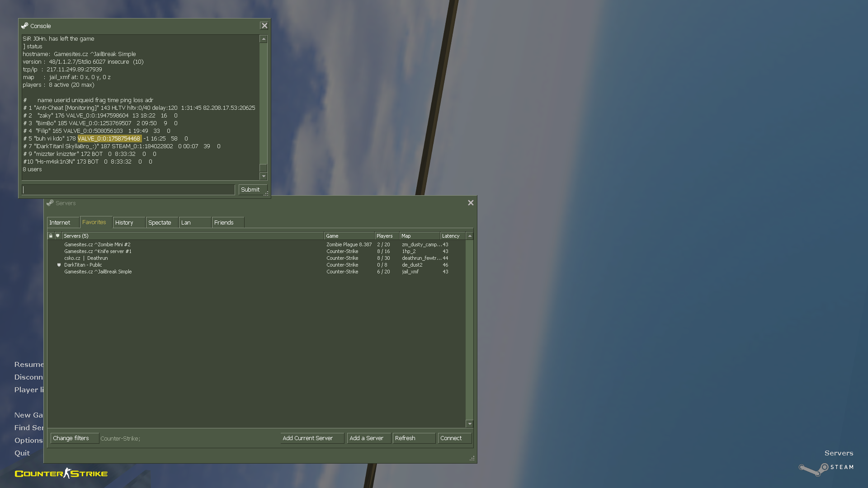868x488 pixels.
Task: Select the Gamesites.cz JailBreak Simple server
Action: 256,272
